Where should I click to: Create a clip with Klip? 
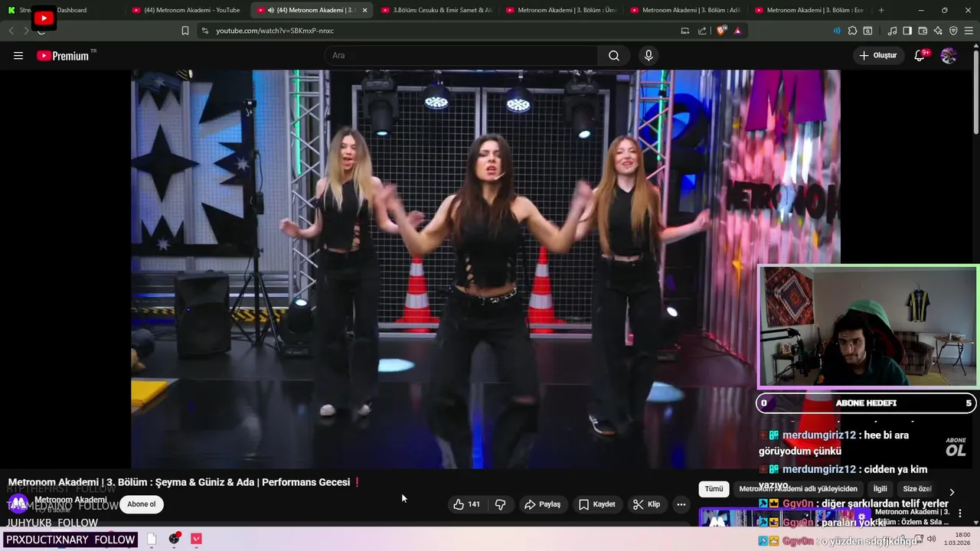pyautogui.click(x=646, y=504)
